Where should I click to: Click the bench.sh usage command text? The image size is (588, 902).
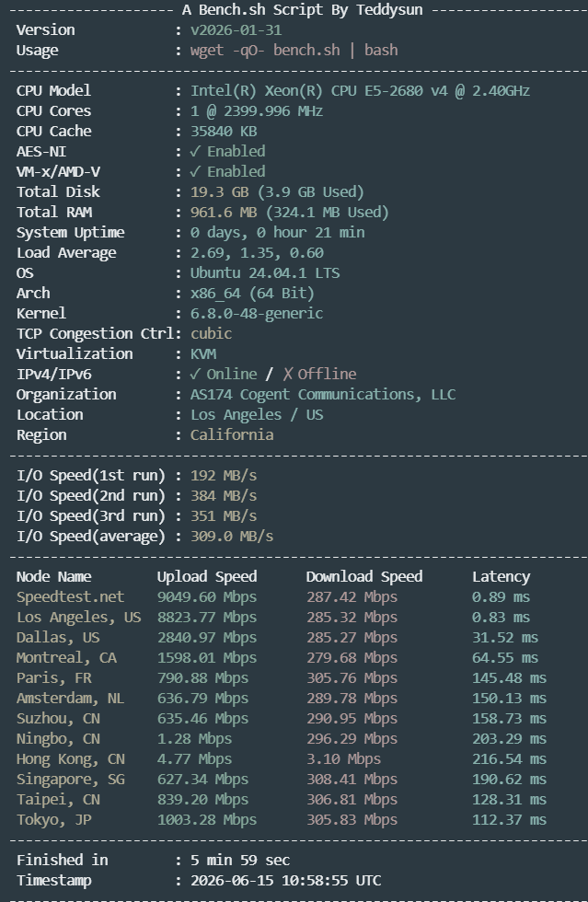point(294,50)
